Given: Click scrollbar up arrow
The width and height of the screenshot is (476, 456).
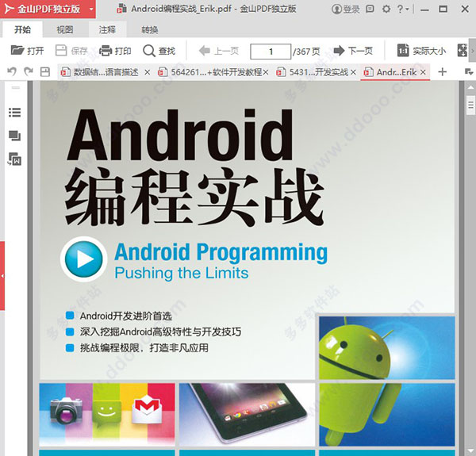Looking at the screenshot, I should point(470,87).
